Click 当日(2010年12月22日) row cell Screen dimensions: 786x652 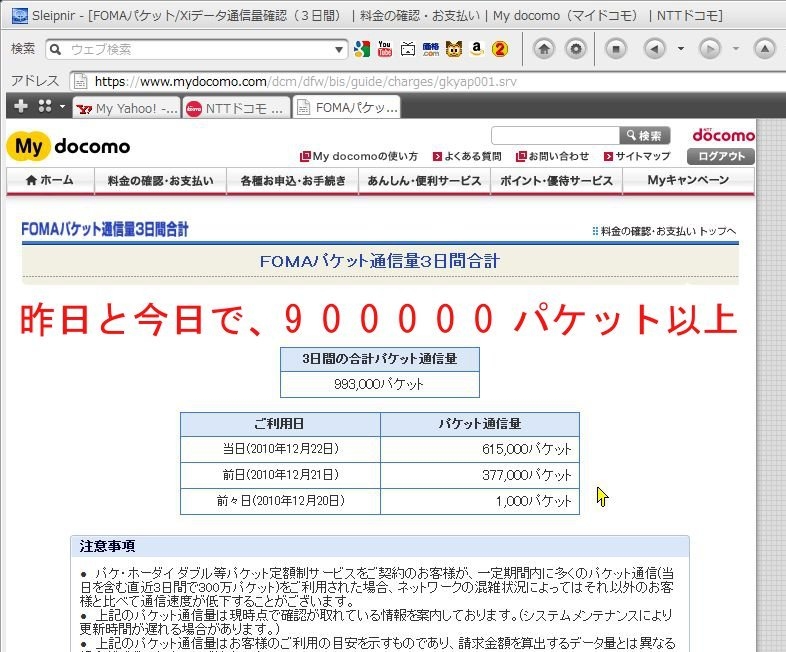(280, 449)
